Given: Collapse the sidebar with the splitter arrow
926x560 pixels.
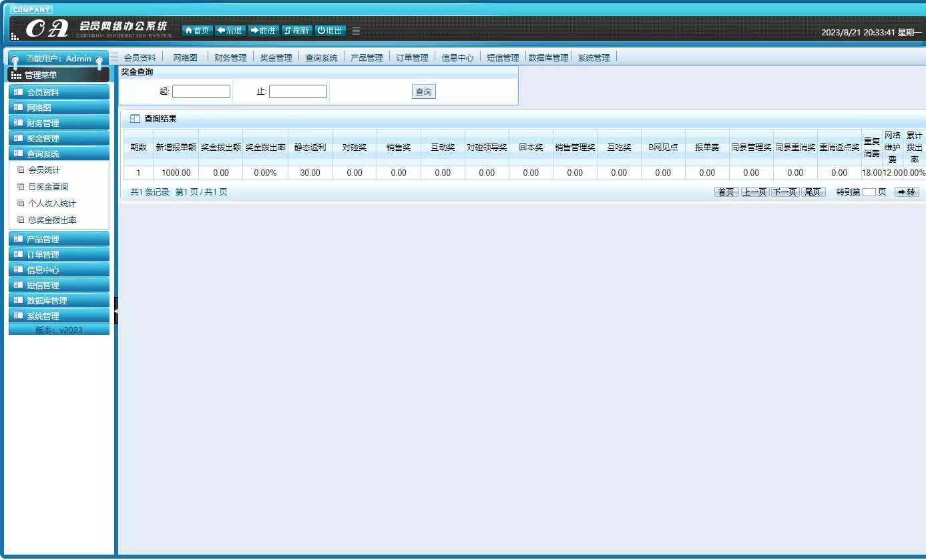Looking at the screenshot, I should click(x=116, y=311).
